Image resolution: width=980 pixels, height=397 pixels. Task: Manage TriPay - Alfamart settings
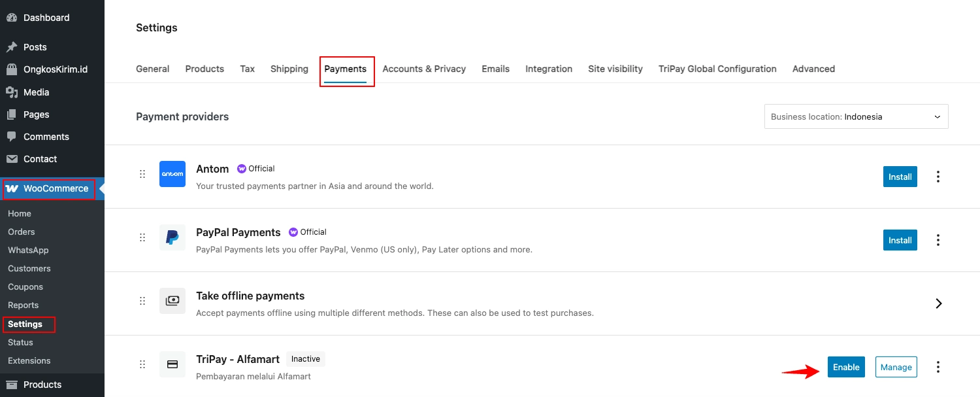(896, 367)
